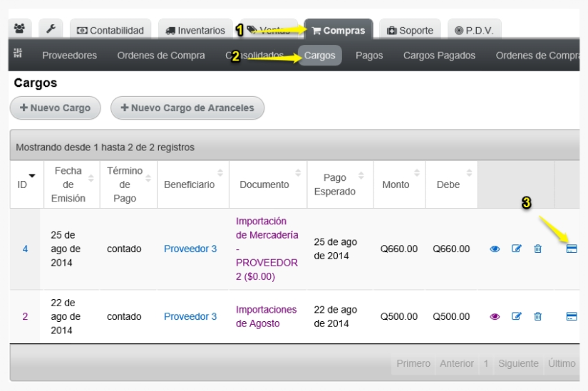Delete charge 4 with trash icon
The image size is (588, 391).
pos(537,249)
